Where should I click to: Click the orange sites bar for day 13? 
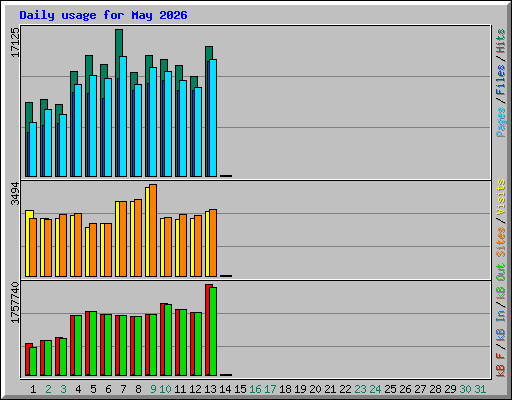213,243
